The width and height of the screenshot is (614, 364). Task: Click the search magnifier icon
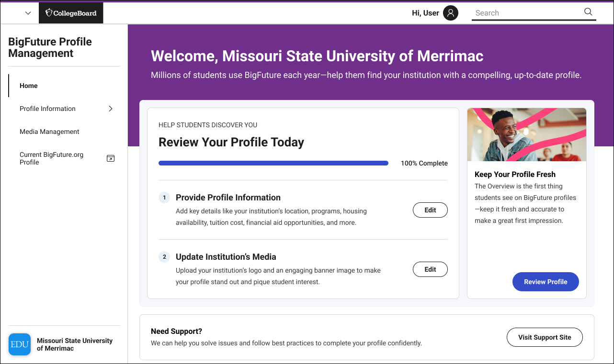[x=588, y=12]
